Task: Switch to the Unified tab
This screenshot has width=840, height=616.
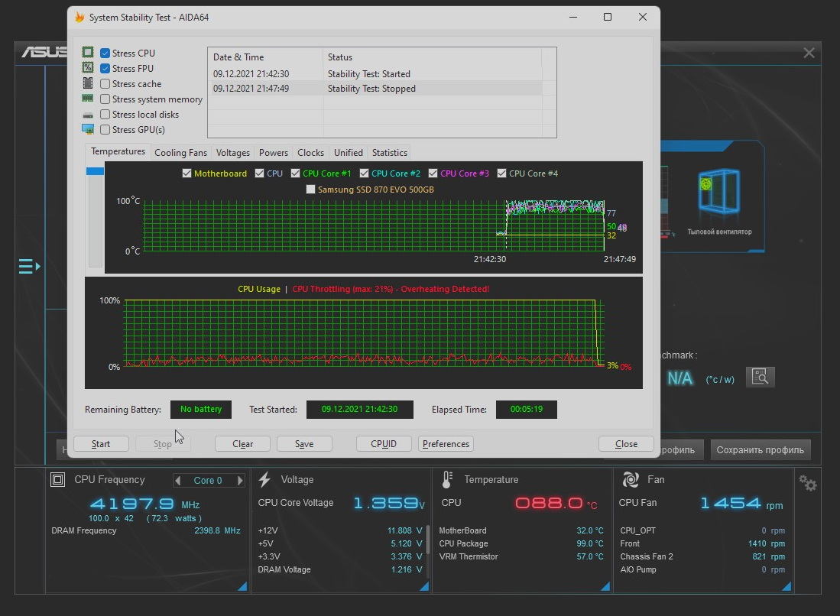Action: tap(349, 153)
